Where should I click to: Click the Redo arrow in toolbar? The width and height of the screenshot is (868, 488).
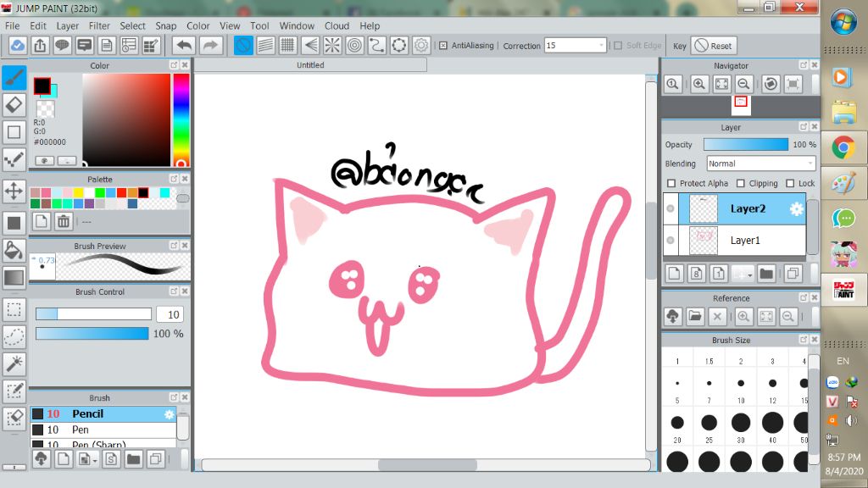210,46
